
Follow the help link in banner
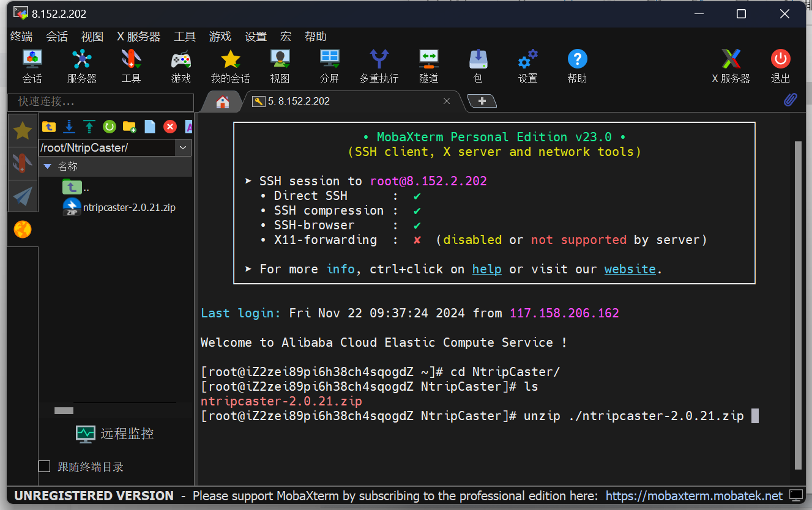point(487,269)
